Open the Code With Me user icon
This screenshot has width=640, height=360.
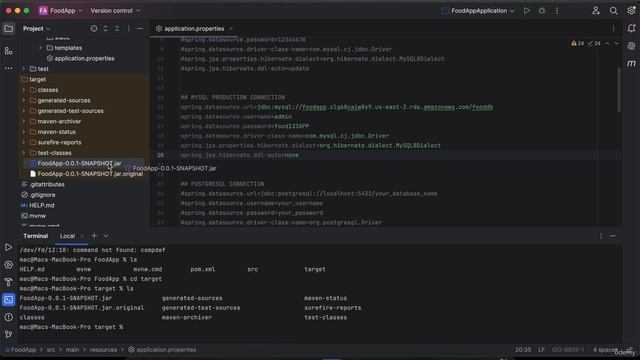(596, 11)
